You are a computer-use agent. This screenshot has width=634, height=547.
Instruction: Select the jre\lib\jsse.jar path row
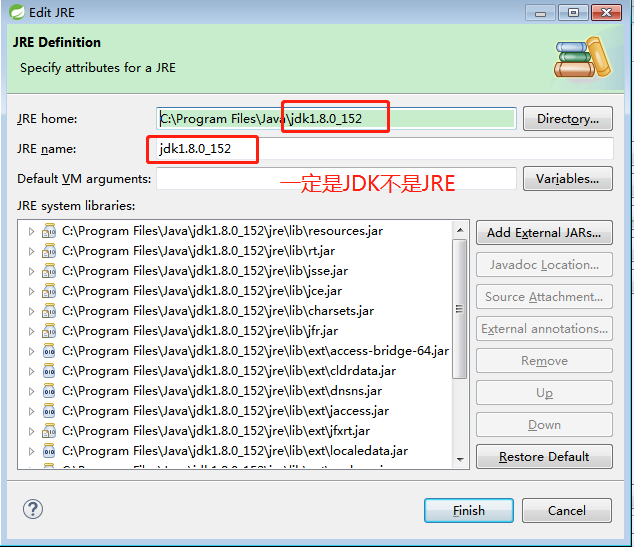pyautogui.click(x=205, y=271)
